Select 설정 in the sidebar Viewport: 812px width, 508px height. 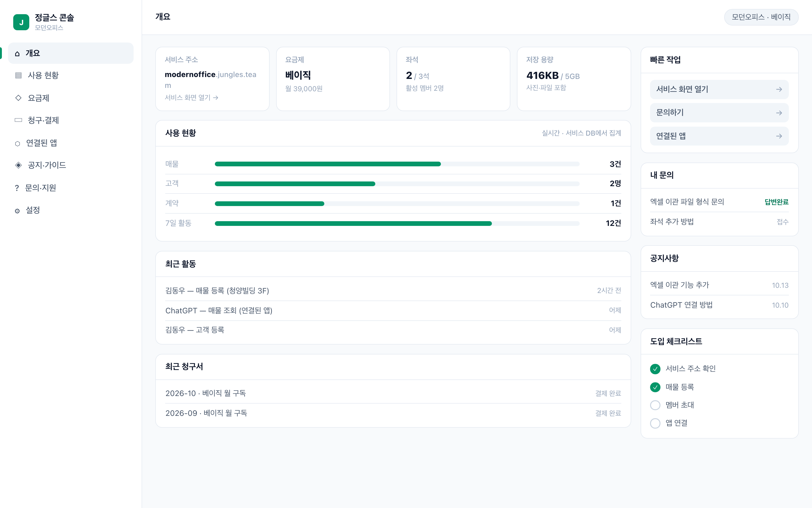(71, 210)
